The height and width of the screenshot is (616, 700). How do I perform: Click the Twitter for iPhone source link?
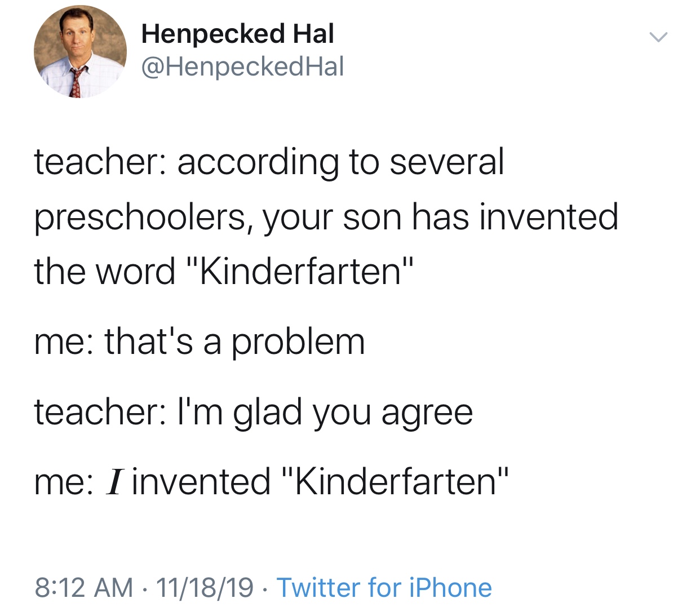384,587
